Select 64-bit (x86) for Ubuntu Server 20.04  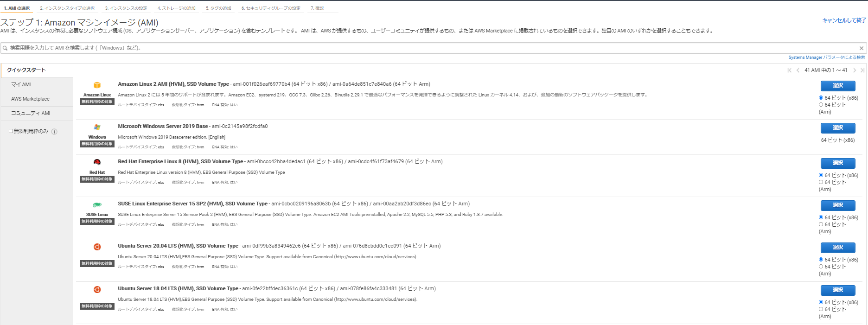tap(821, 260)
